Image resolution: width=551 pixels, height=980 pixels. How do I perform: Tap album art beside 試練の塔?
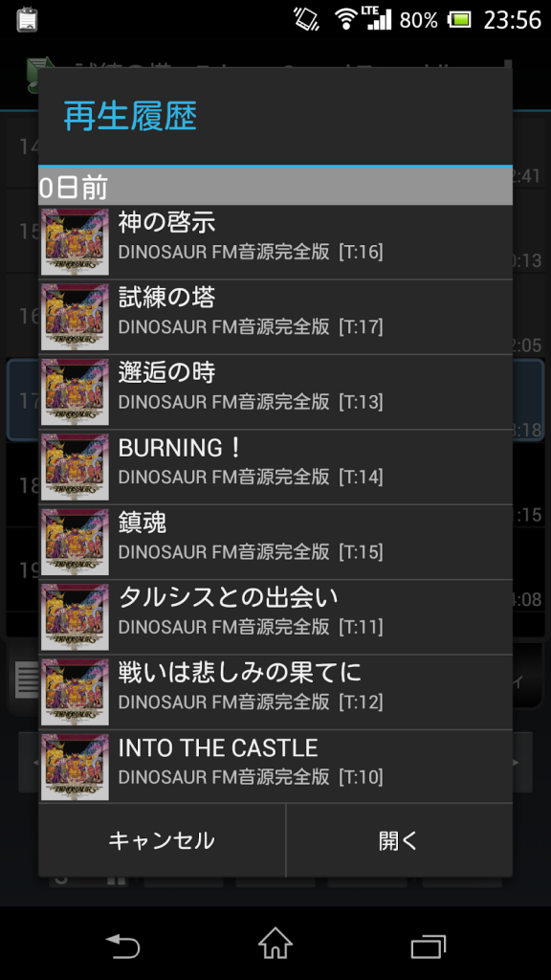click(75, 317)
